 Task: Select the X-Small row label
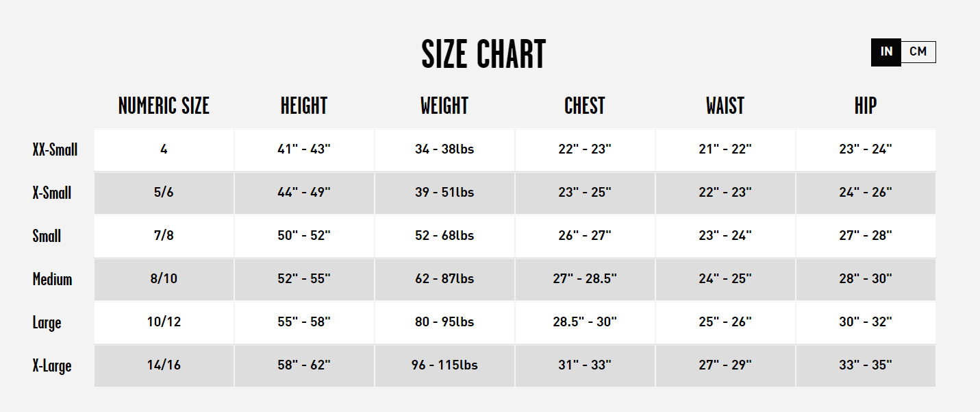click(x=52, y=193)
